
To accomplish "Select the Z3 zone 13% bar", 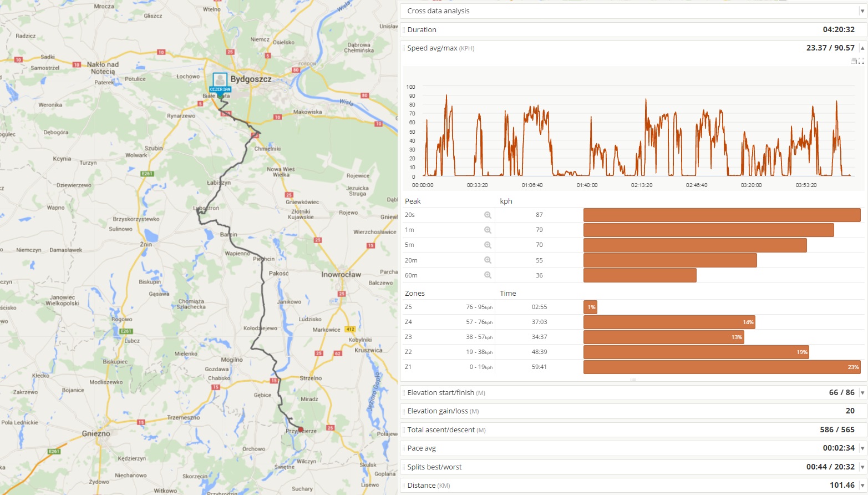I will 663,337.
